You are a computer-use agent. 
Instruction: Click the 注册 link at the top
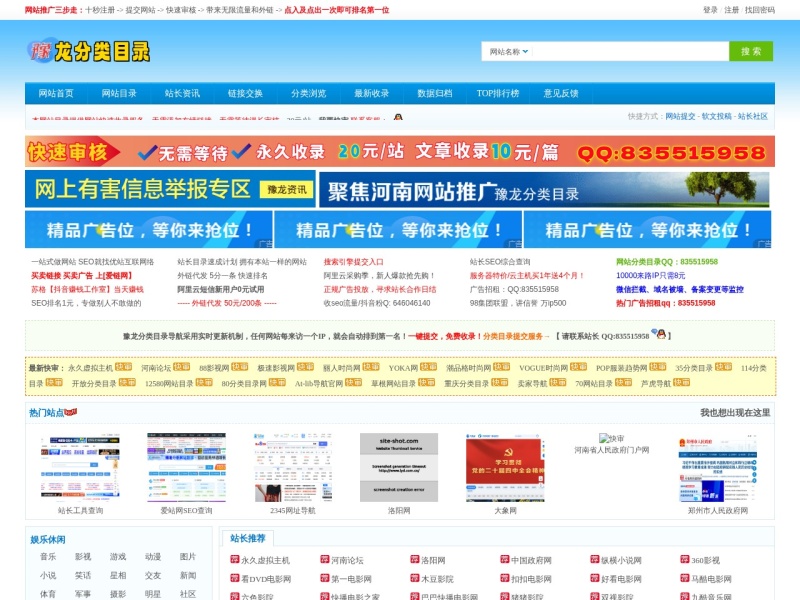coord(732,10)
